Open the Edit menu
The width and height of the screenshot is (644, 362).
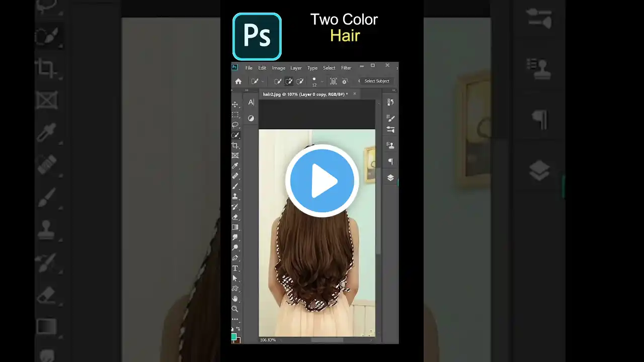[262, 68]
